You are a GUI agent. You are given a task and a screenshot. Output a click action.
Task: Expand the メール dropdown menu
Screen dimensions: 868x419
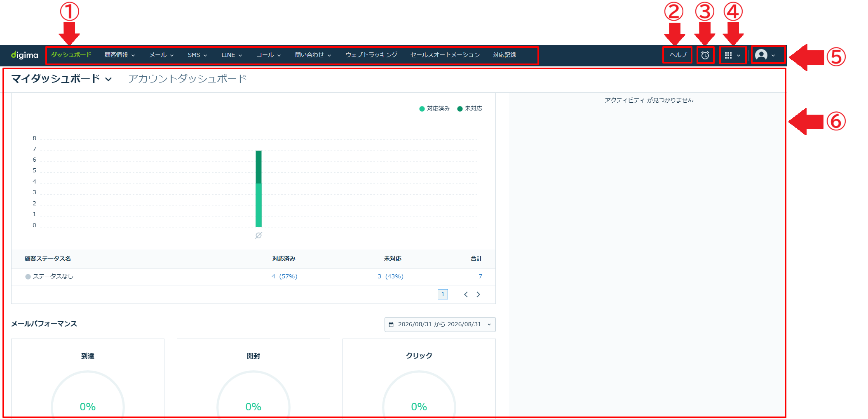pyautogui.click(x=161, y=55)
